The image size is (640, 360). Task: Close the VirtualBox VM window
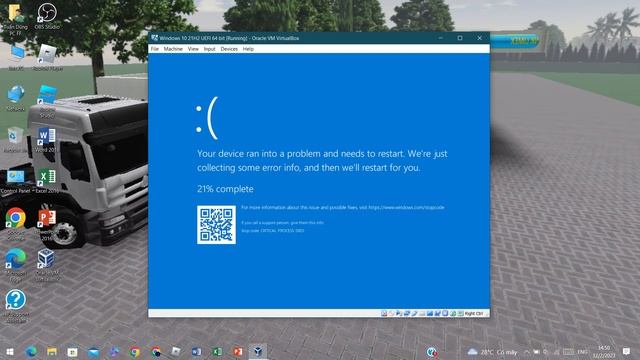click(x=480, y=38)
